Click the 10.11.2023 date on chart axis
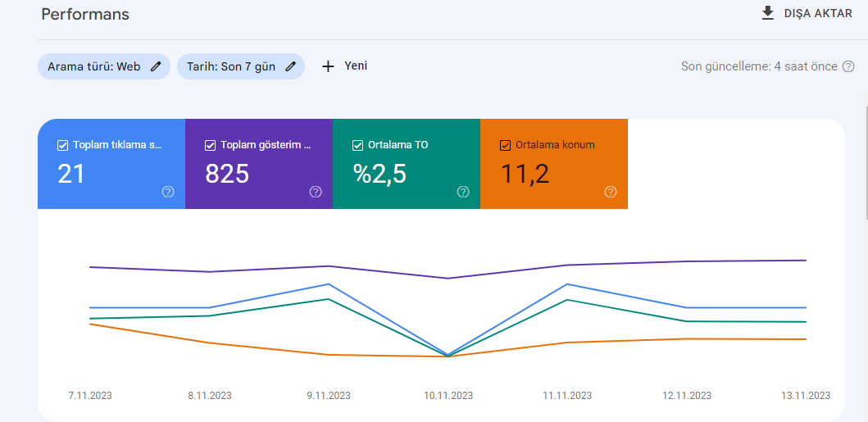The height and width of the screenshot is (422, 868). pos(448,396)
